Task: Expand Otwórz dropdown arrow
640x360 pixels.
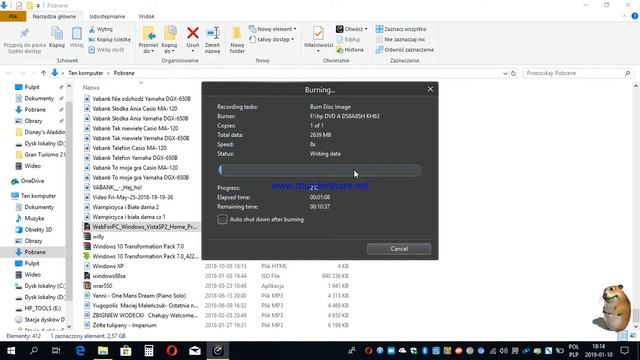Action: 366,29
